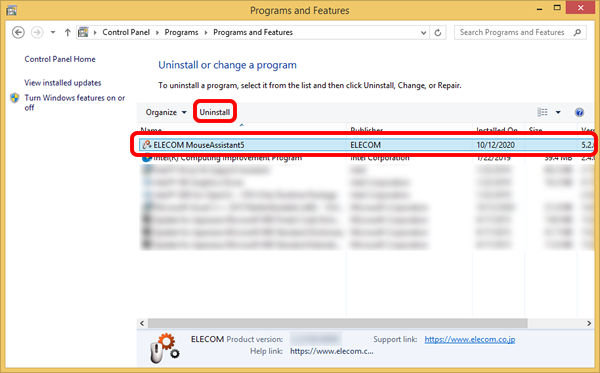Click the ELECOM mouse gear details icon
The height and width of the screenshot is (373, 600).
[165, 348]
